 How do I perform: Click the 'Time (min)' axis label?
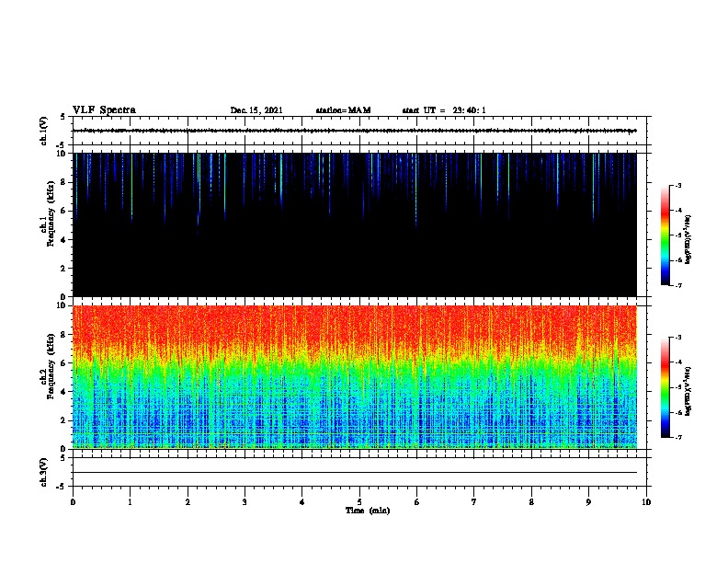368,511
